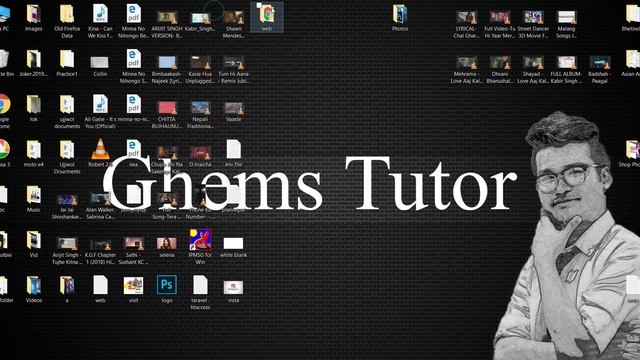Select the FULL ALBUM Kabir Singh video

(567, 62)
